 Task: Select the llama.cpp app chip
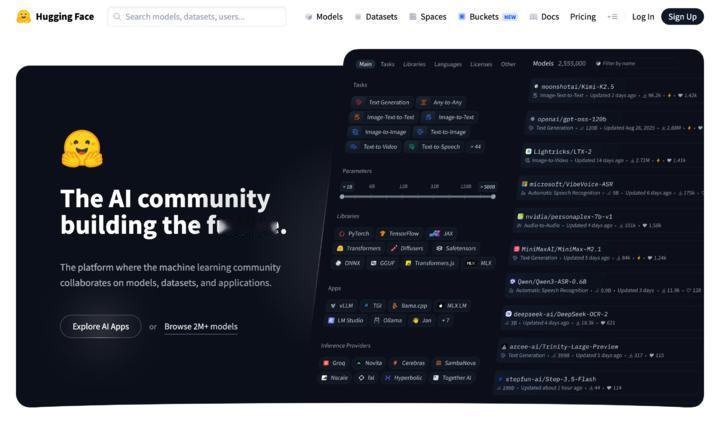409,305
